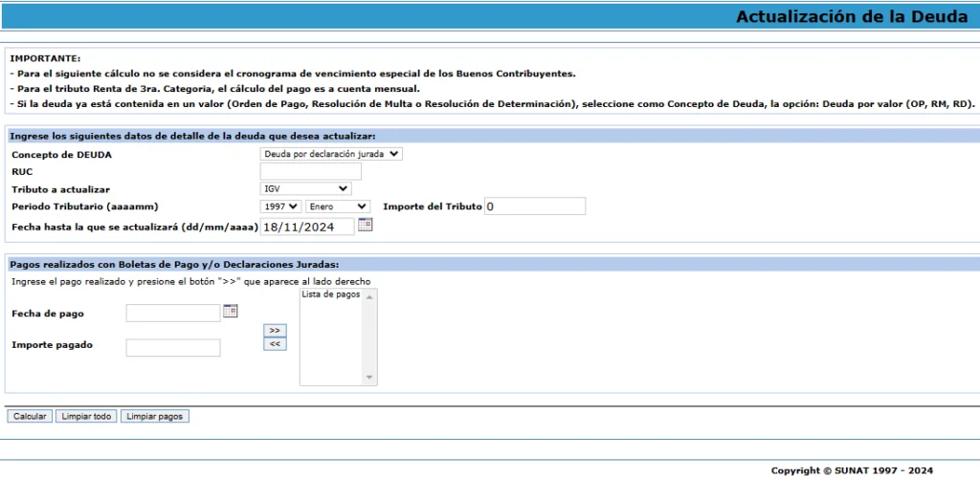Expand the Concepto de DEUDA dropdown
The width and height of the screenshot is (980, 479).
click(331, 153)
